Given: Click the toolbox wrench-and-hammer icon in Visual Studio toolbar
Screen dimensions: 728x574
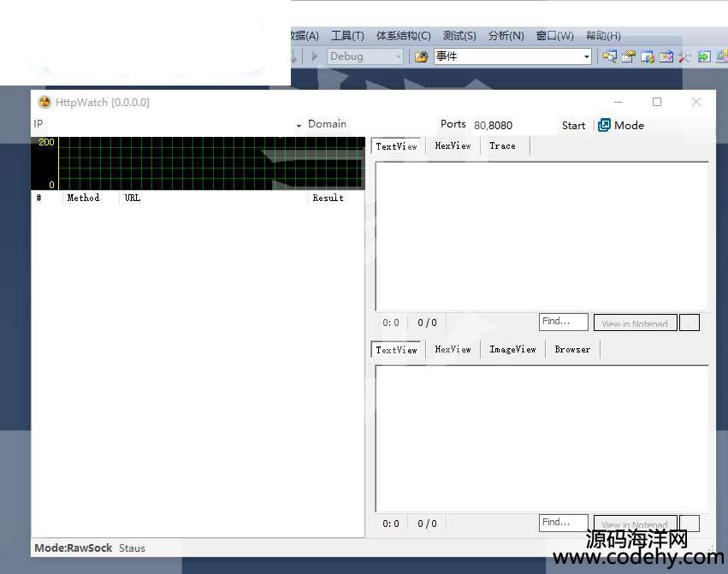Looking at the screenshot, I should pos(685,56).
